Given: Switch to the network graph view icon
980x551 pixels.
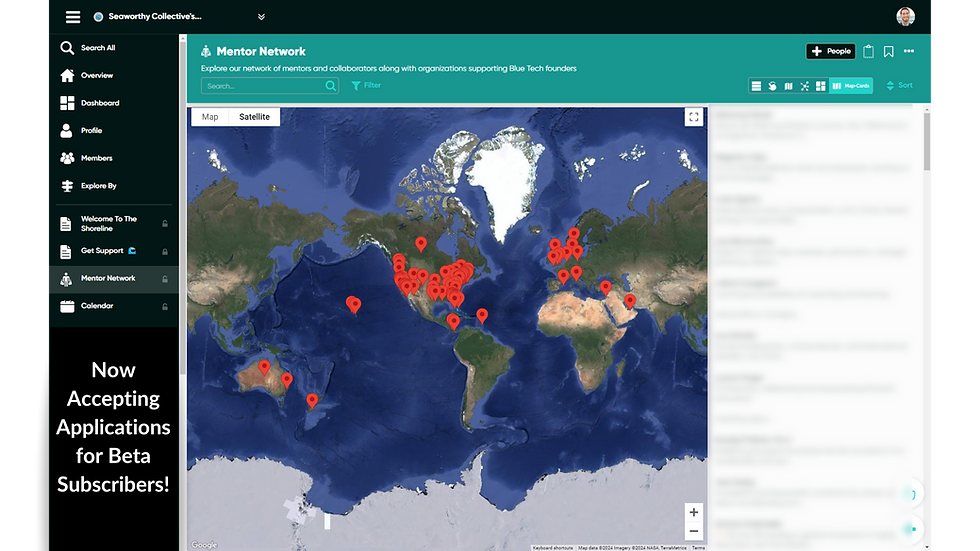Looking at the screenshot, I should coord(805,86).
